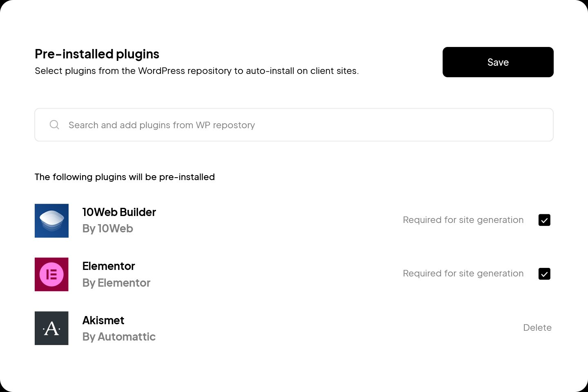Toggle the Elementor required checkbox
Image resolution: width=588 pixels, height=392 pixels.
pyautogui.click(x=544, y=274)
